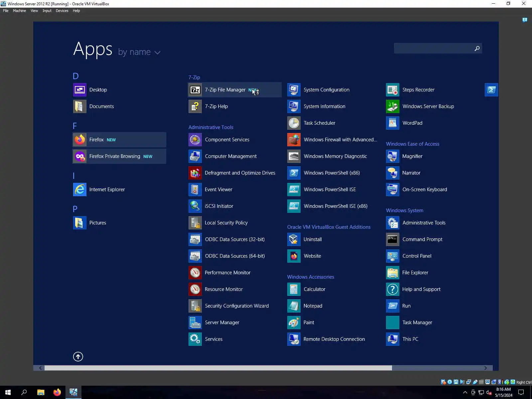Image resolution: width=532 pixels, height=399 pixels.
Task: Launch WordPad icon
Action: click(x=393, y=123)
